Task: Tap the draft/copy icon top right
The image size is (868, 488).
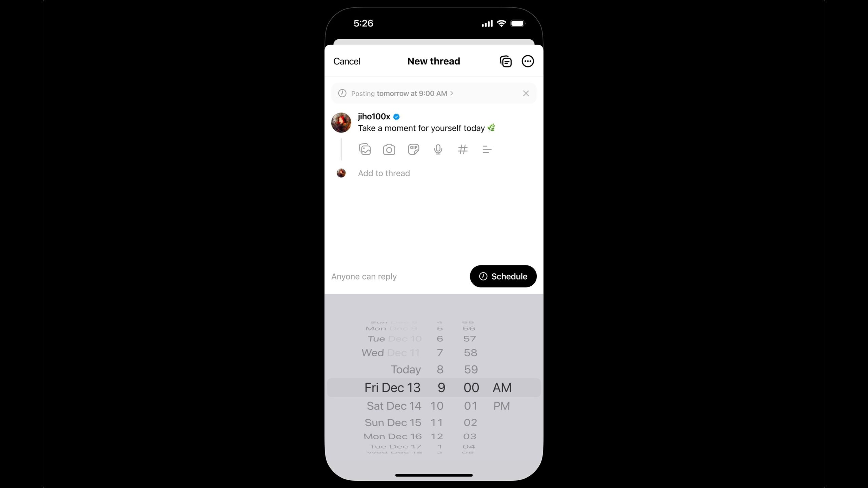Action: [506, 61]
